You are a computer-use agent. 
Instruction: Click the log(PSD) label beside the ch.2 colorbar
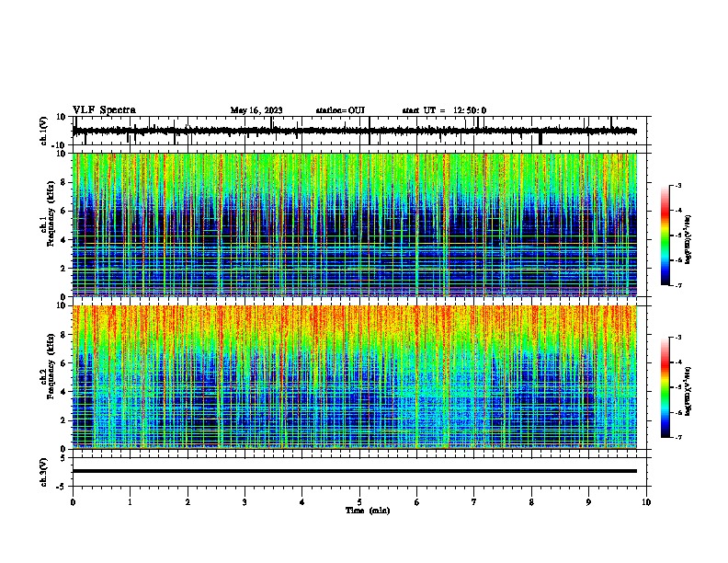(688, 391)
